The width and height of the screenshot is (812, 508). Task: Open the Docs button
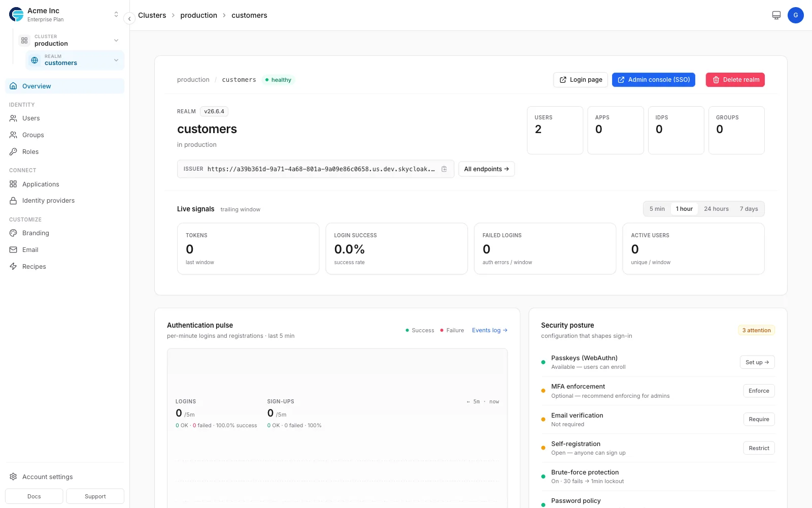[34, 496]
